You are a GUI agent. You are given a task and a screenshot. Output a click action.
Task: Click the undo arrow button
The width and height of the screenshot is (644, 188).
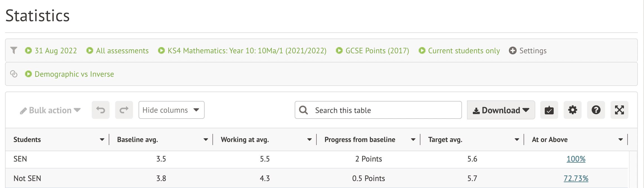click(x=101, y=110)
